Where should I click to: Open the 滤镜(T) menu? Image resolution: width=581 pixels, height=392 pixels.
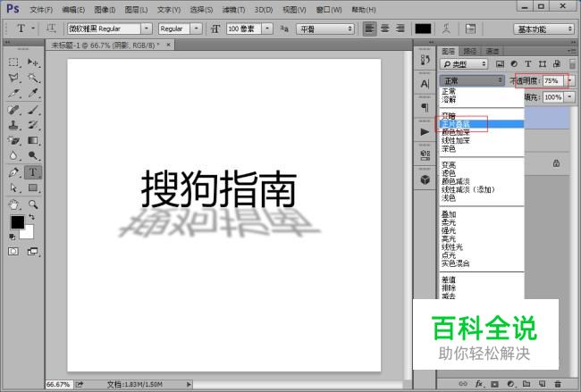tap(233, 10)
